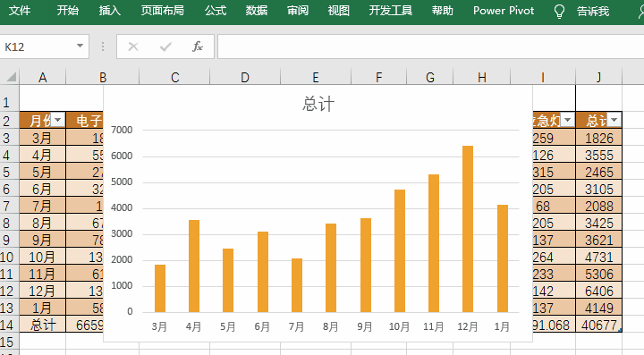
Task: Open the Power Pivot tab
Action: pyautogui.click(x=504, y=10)
